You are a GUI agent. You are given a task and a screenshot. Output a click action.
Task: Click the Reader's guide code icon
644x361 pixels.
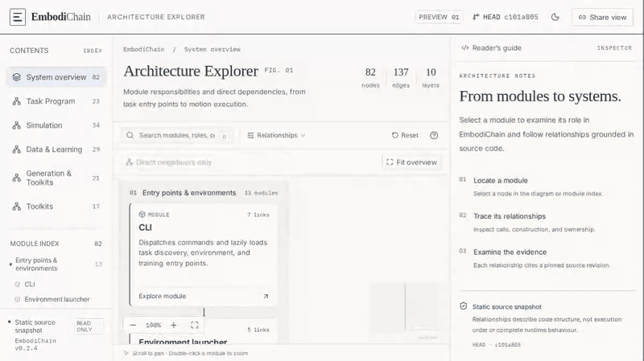pyautogui.click(x=464, y=48)
